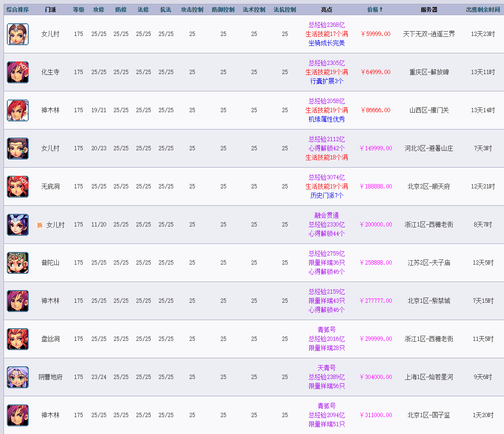Sort by 防御控制 column header
This screenshot has width=504, height=434.
click(x=223, y=10)
